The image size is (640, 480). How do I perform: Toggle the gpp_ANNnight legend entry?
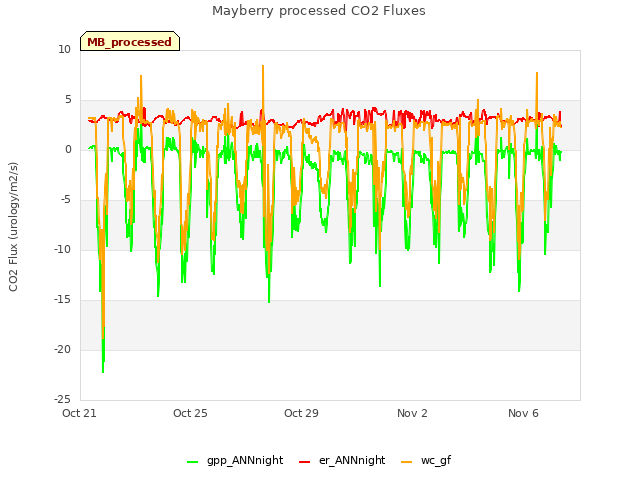pyautogui.click(x=235, y=460)
